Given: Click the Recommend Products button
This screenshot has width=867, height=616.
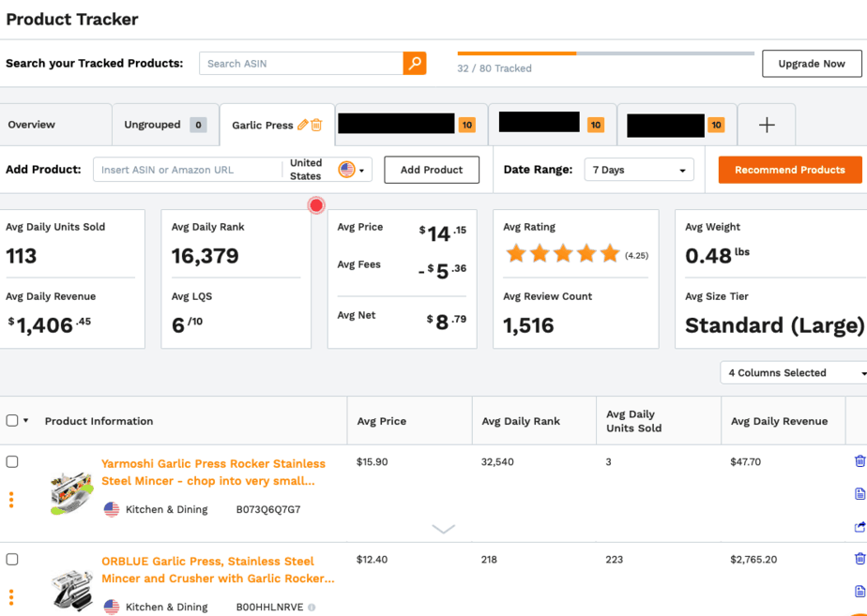Looking at the screenshot, I should coord(790,170).
